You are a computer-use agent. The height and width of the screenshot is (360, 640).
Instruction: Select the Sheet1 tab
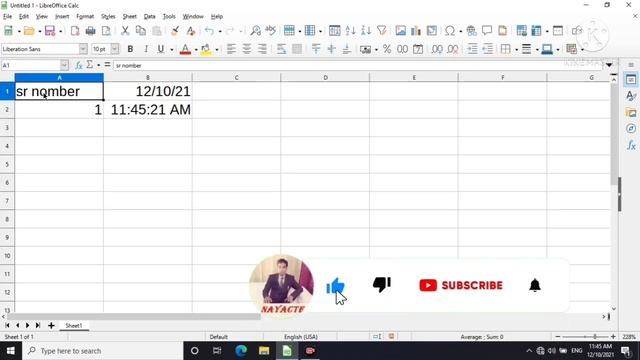click(73, 325)
